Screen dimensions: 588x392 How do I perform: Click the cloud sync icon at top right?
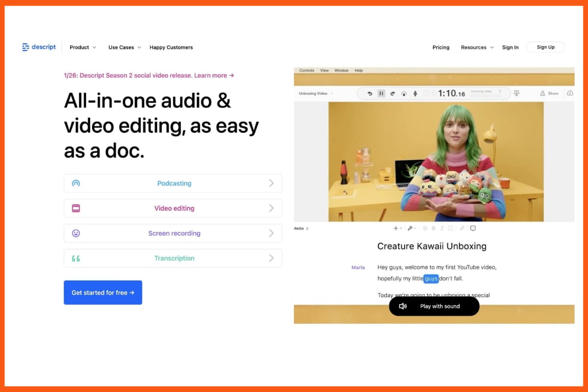[570, 93]
